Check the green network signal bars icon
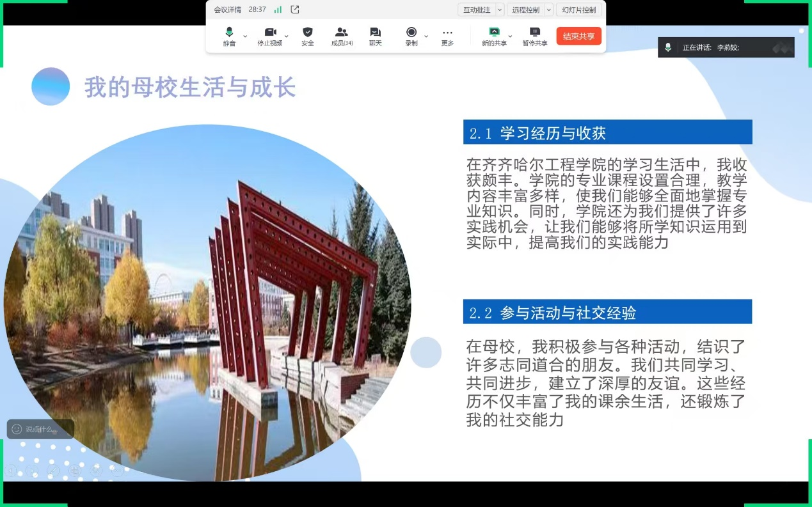The height and width of the screenshot is (507, 812). coord(278,10)
